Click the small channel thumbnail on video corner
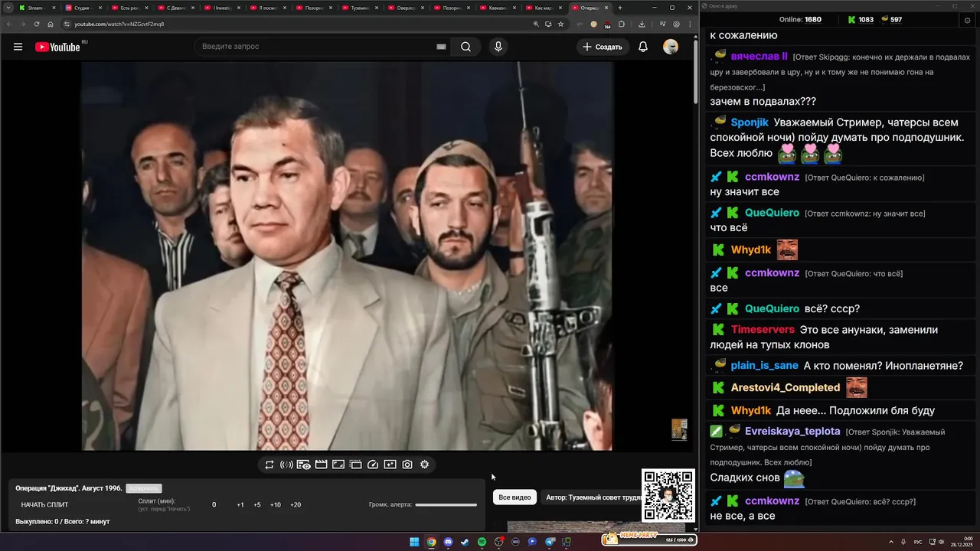980x551 pixels. click(x=679, y=429)
